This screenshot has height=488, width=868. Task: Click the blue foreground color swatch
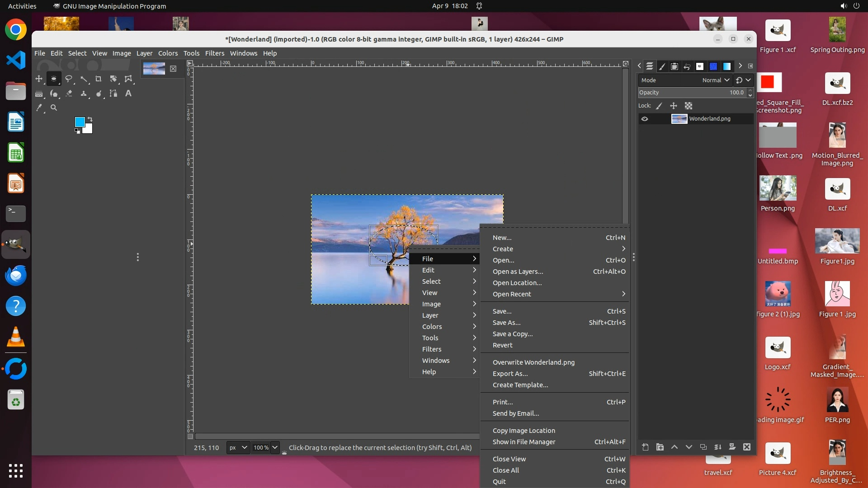pyautogui.click(x=80, y=122)
